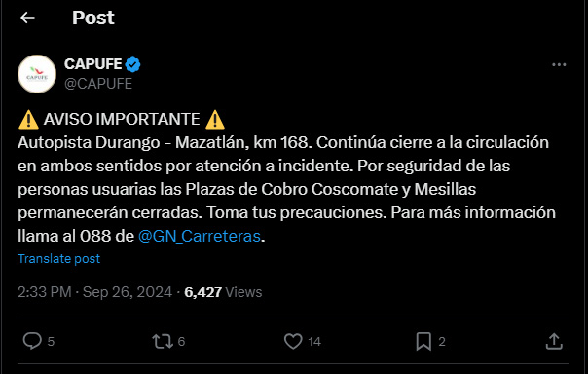Click the like count number 14
Viewport: 588px width, 374px height.
314,341
